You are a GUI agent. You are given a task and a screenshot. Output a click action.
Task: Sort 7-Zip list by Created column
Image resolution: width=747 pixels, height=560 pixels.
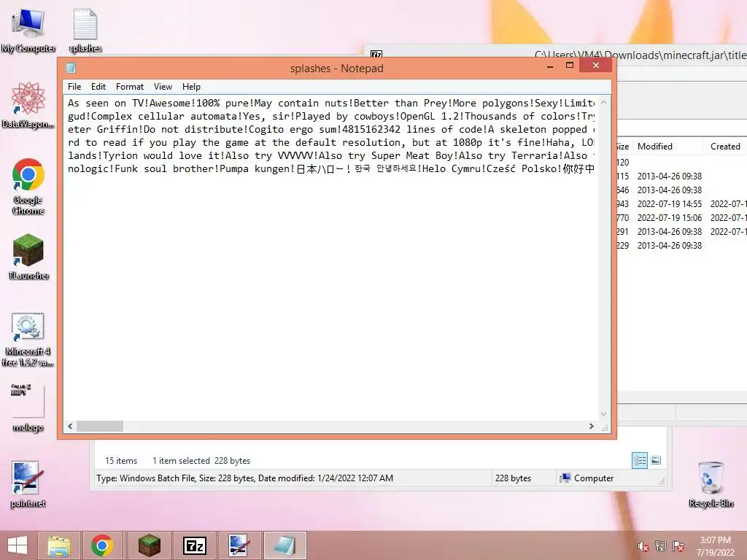tap(726, 146)
